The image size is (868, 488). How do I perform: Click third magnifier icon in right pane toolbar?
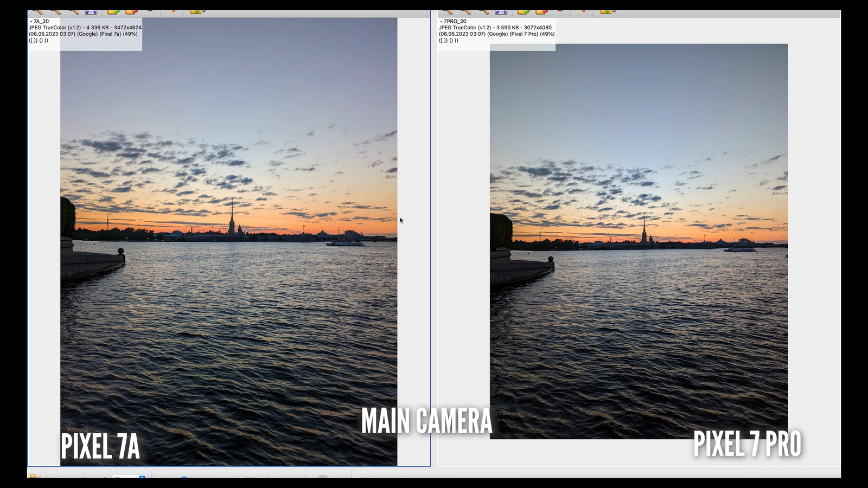(483, 11)
